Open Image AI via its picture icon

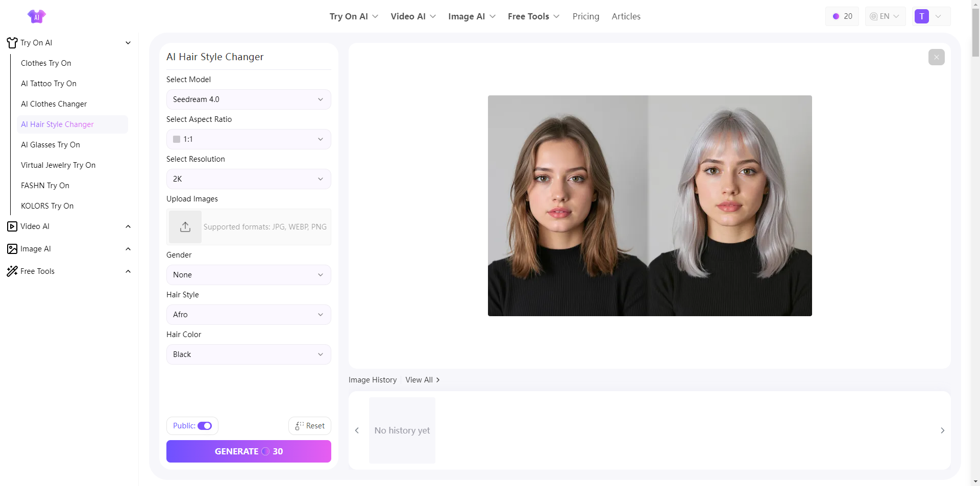coord(12,249)
